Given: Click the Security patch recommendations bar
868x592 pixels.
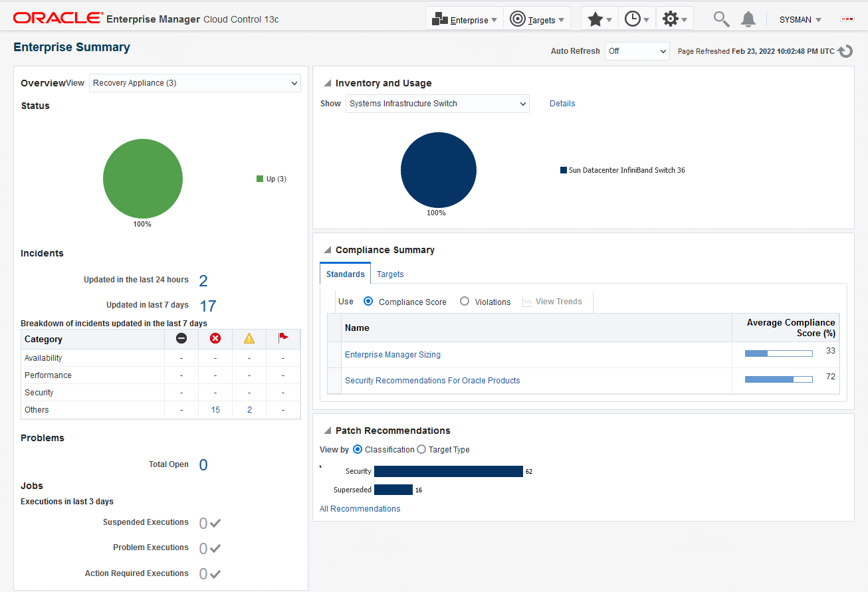Looking at the screenshot, I should (448, 472).
